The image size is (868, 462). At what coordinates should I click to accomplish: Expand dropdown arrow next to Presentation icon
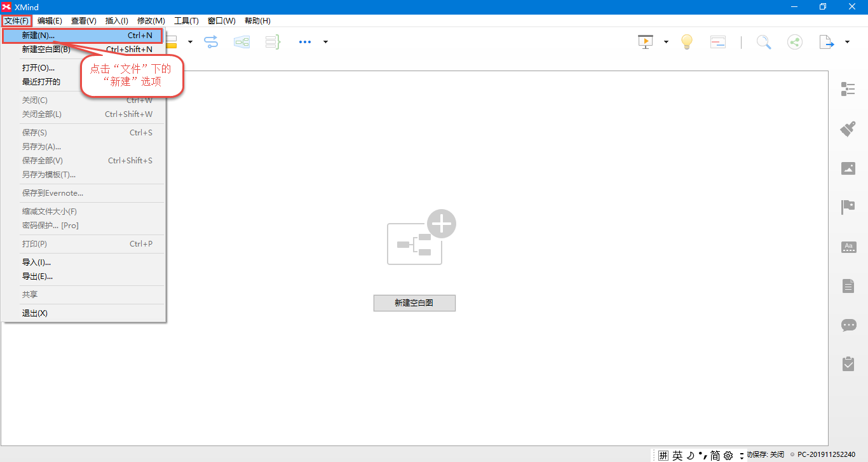(x=666, y=42)
